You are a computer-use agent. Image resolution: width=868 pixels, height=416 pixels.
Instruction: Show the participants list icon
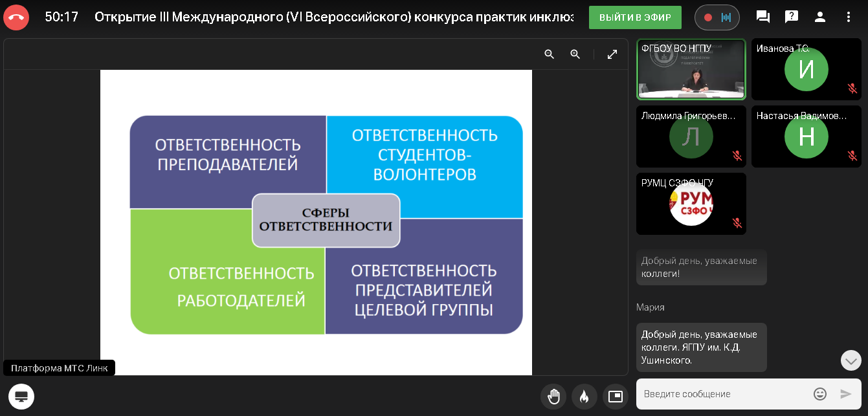point(819,17)
